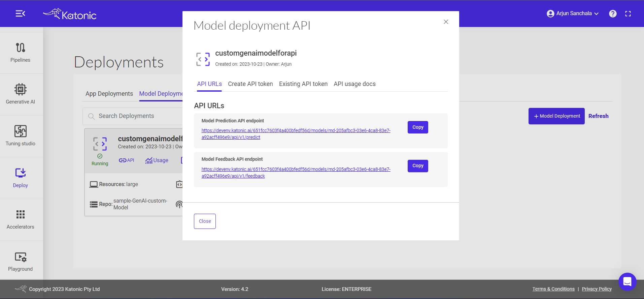
Task: Open the API usage docs tab
Action: tap(354, 84)
